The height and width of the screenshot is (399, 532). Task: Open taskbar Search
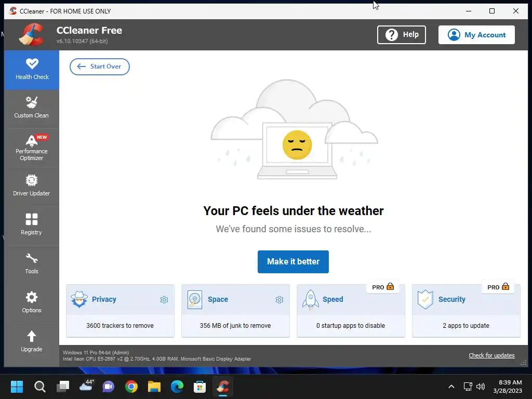point(39,387)
